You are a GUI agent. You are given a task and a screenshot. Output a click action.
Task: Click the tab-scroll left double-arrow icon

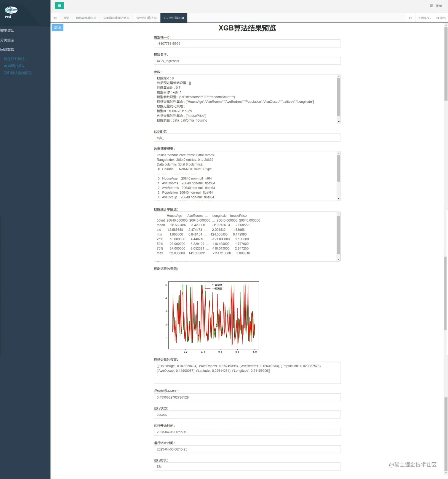pos(55,18)
